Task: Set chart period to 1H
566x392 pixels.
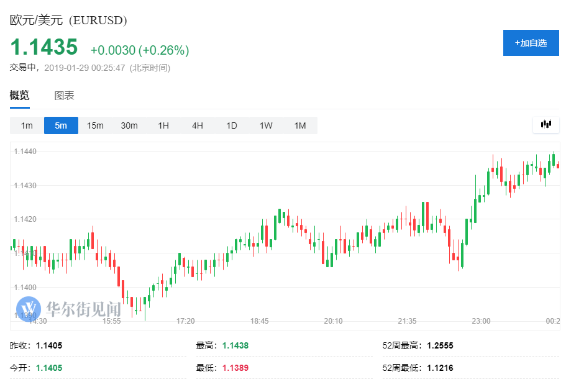Action: click(x=163, y=125)
